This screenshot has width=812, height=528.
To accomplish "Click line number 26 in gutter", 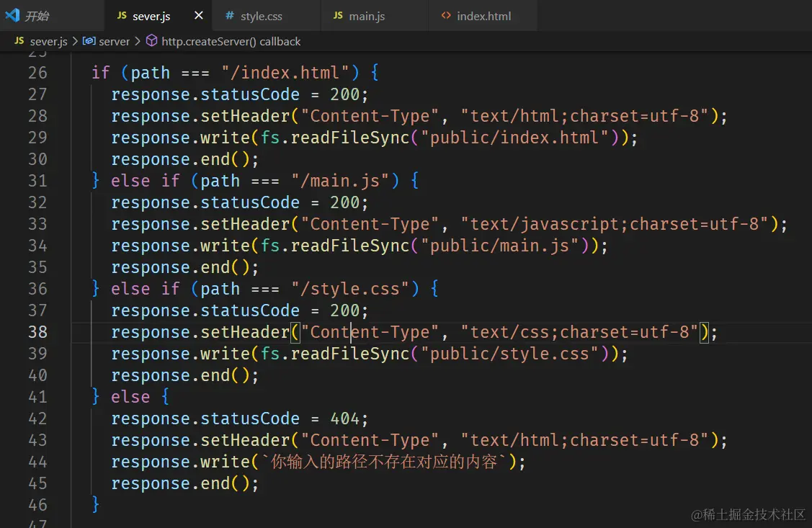I will tap(37, 73).
